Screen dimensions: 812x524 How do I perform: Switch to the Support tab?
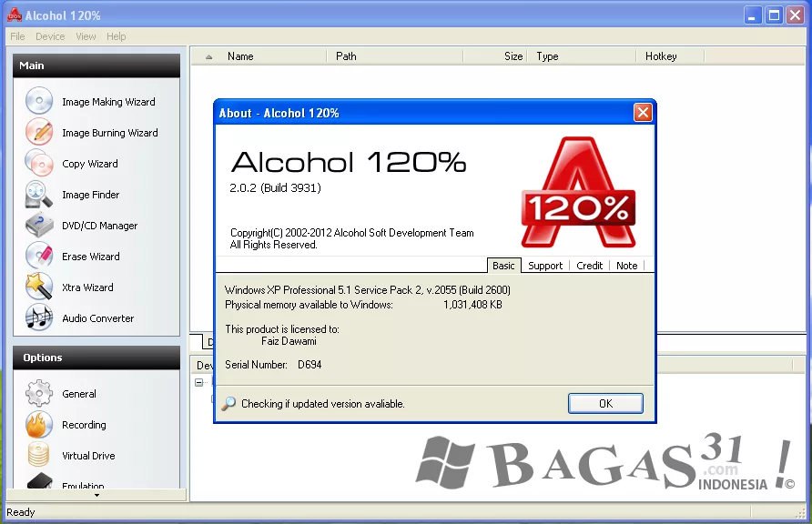tap(544, 266)
